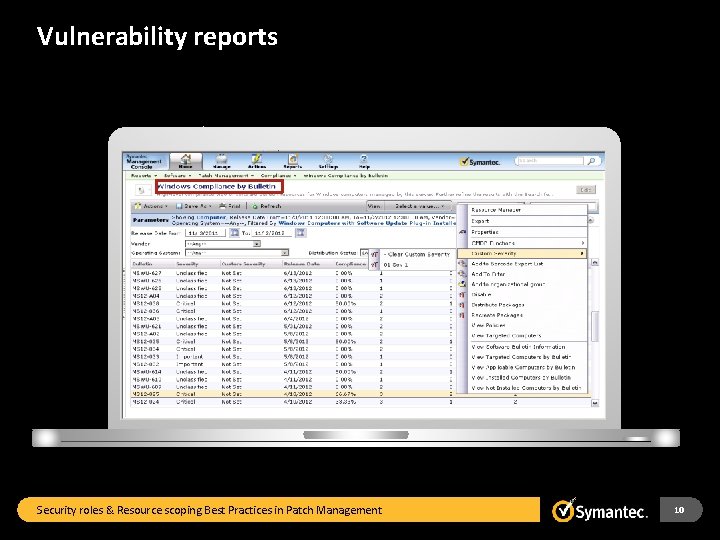Click the Print toolbar button
This screenshot has width=720, height=540.
pos(230,206)
